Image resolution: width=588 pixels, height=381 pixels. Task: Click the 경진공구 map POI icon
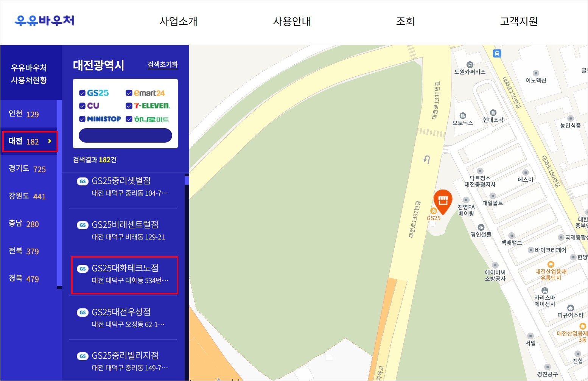tap(548, 367)
